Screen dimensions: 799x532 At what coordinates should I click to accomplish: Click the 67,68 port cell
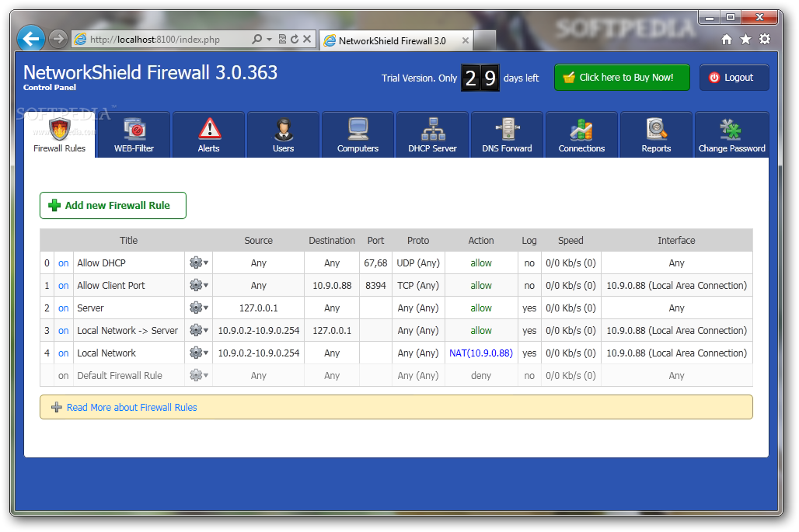[x=375, y=263]
